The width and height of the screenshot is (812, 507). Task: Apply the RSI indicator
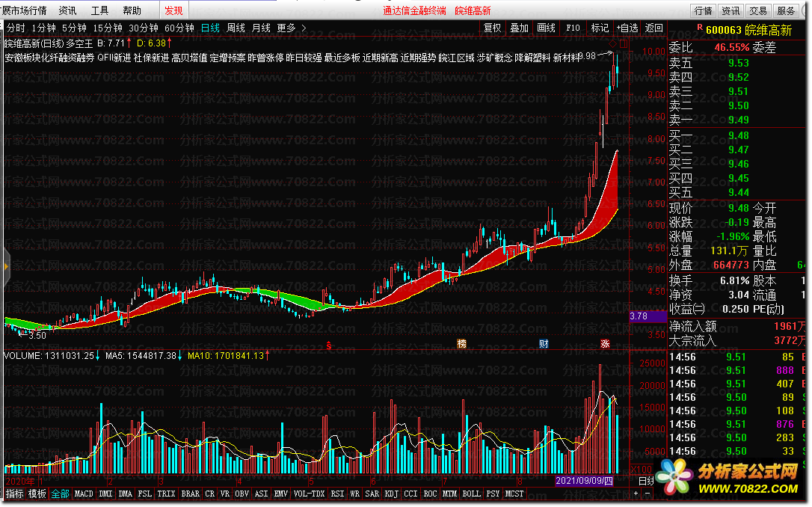pyautogui.click(x=338, y=494)
